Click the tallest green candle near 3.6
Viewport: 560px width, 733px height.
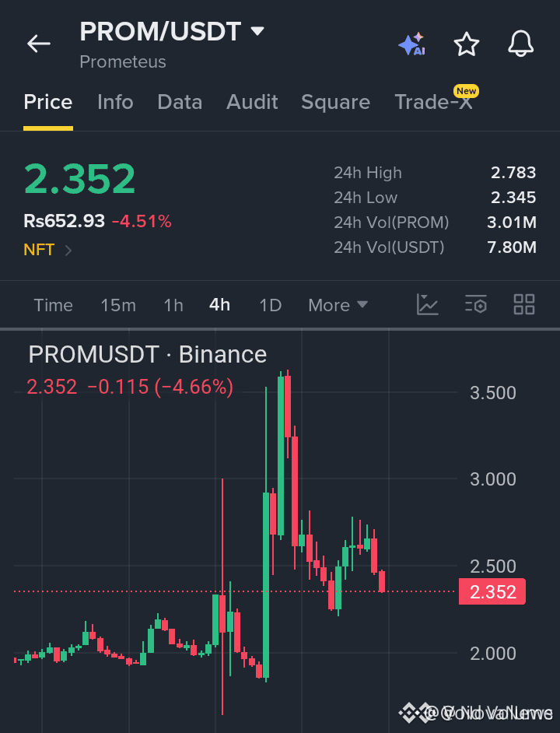click(281, 456)
